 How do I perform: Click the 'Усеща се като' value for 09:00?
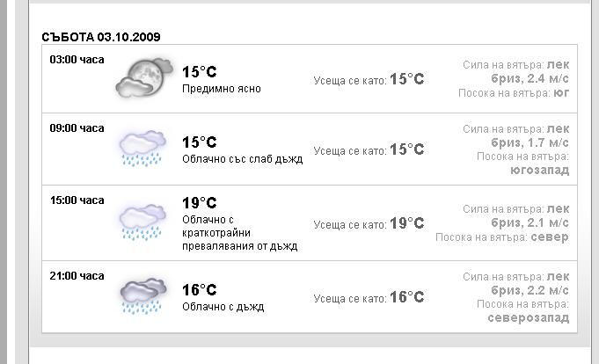click(x=406, y=149)
